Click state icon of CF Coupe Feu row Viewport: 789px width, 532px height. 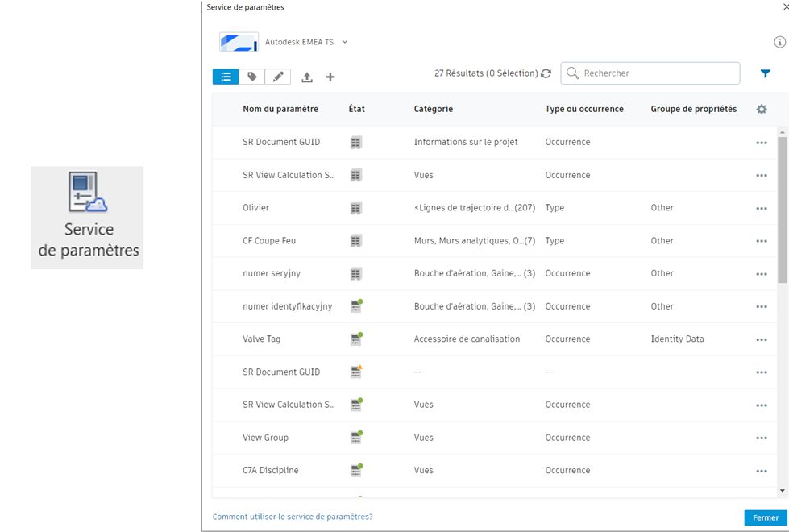(355, 240)
